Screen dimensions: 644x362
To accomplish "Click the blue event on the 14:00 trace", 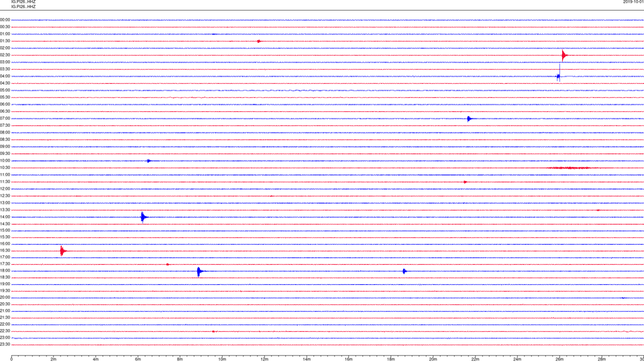I will click(x=142, y=217).
